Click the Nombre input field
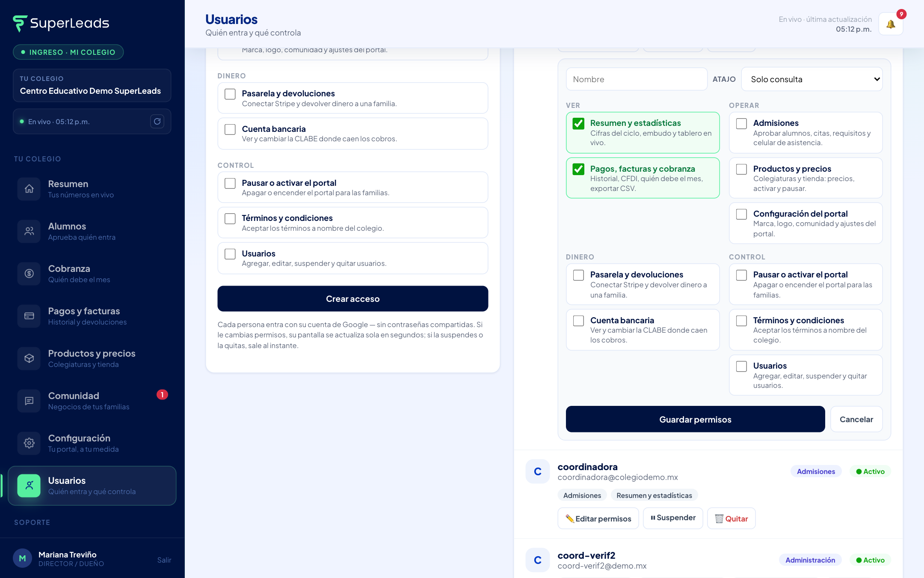The image size is (924, 578). tap(637, 79)
